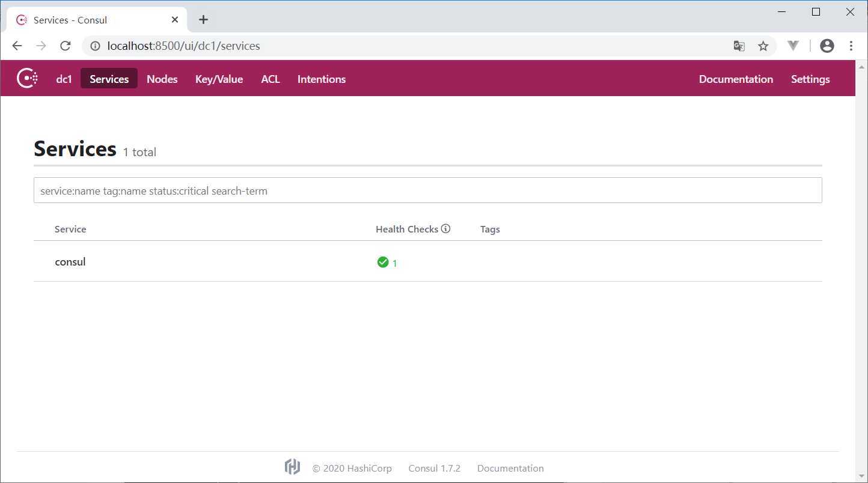Image resolution: width=868 pixels, height=483 pixels.
Task: Click the Service column header
Action: (70, 229)
